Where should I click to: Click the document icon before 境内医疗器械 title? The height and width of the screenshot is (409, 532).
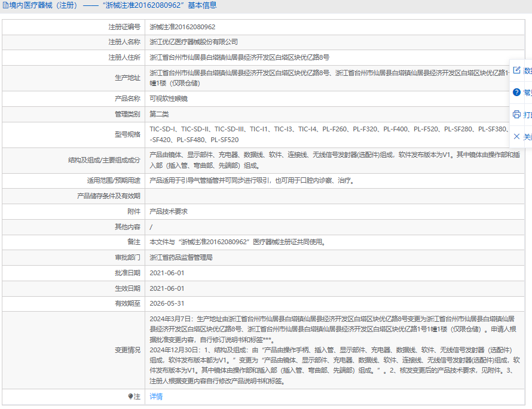pos(6,5)
